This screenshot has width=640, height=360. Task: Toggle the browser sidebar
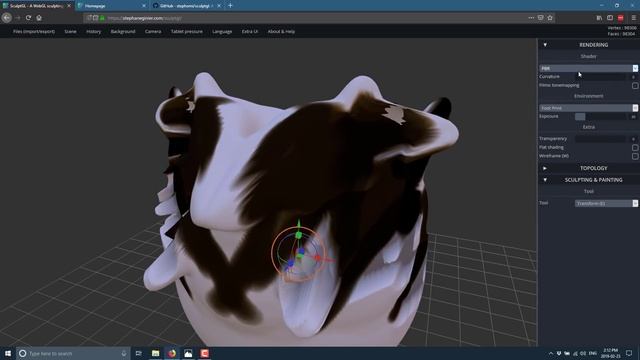[610, 18]
